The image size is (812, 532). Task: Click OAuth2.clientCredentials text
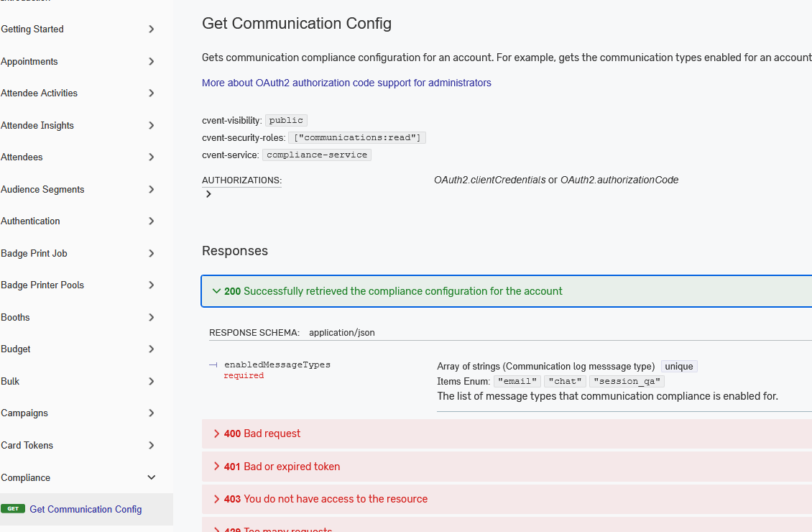(490, 180)
